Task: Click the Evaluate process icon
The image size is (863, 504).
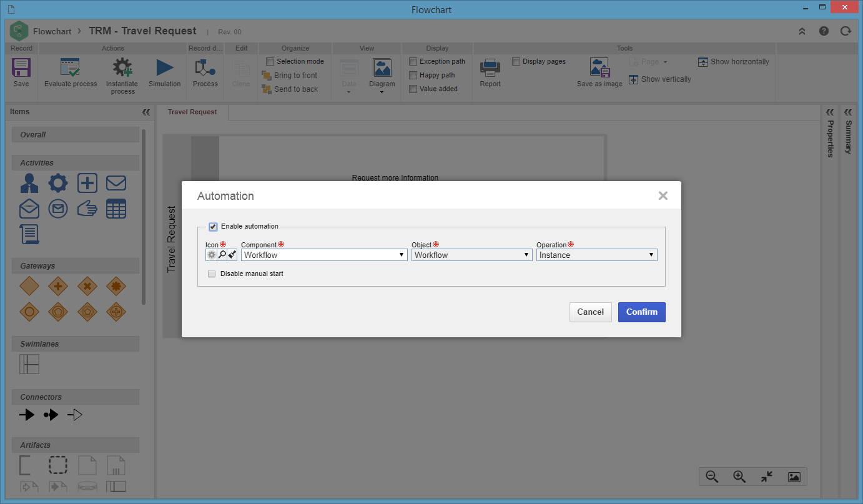Action: click(x=70, y=67)
